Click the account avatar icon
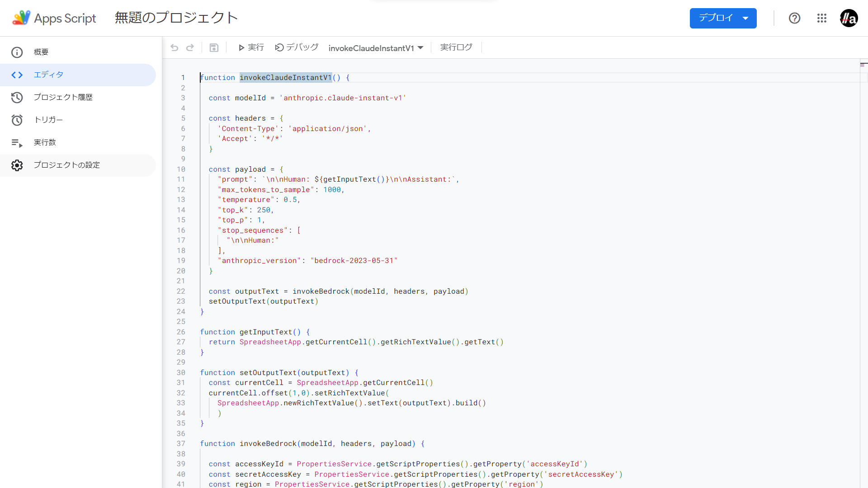 849,18
